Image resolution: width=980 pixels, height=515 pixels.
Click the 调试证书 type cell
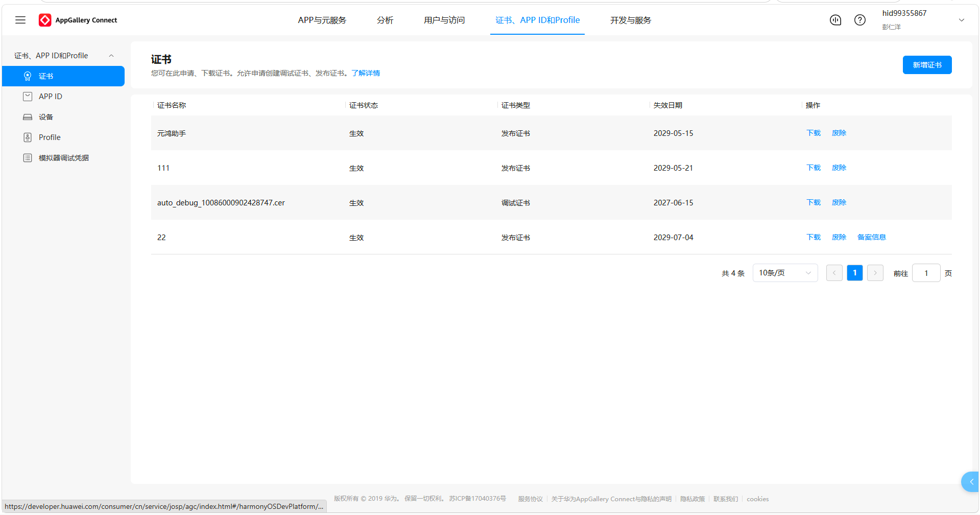(516, 203)
